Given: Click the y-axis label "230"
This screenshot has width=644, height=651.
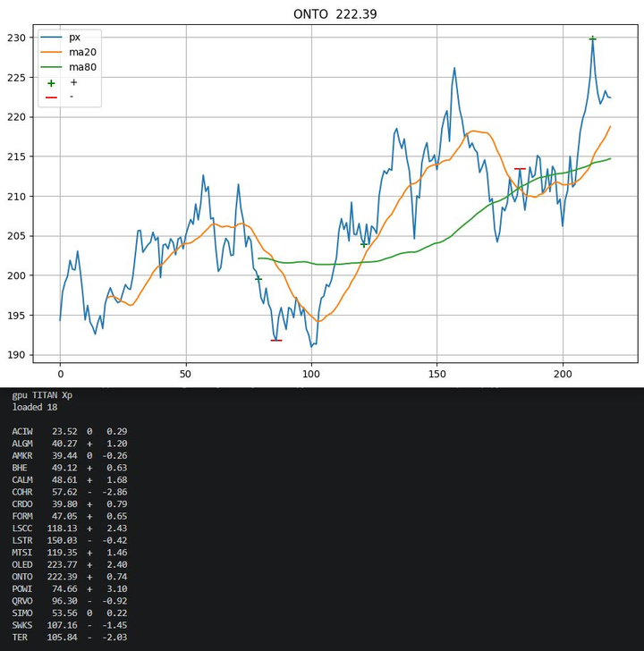Looking at the screenshot, I should click(x=16, y=38).
